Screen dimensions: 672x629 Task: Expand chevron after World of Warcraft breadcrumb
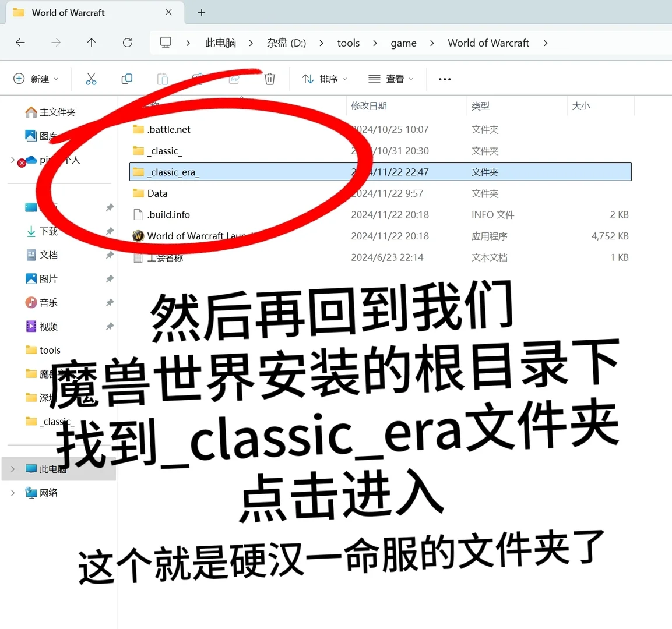[545, 43]
